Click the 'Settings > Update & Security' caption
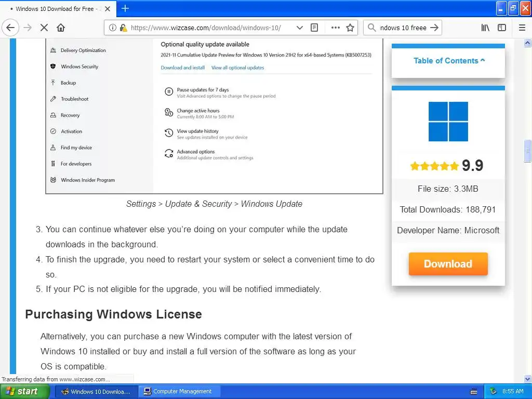This screenshot has height=399, width=532. 214,204
